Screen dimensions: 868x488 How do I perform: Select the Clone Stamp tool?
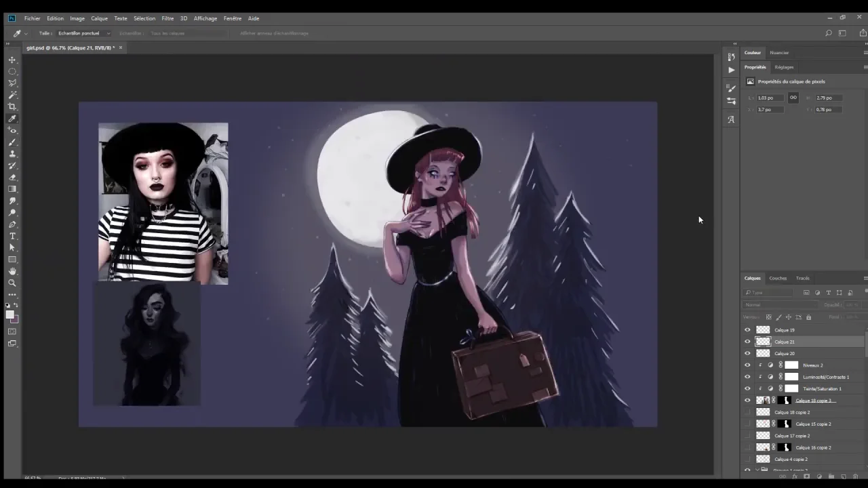(12, 154)
